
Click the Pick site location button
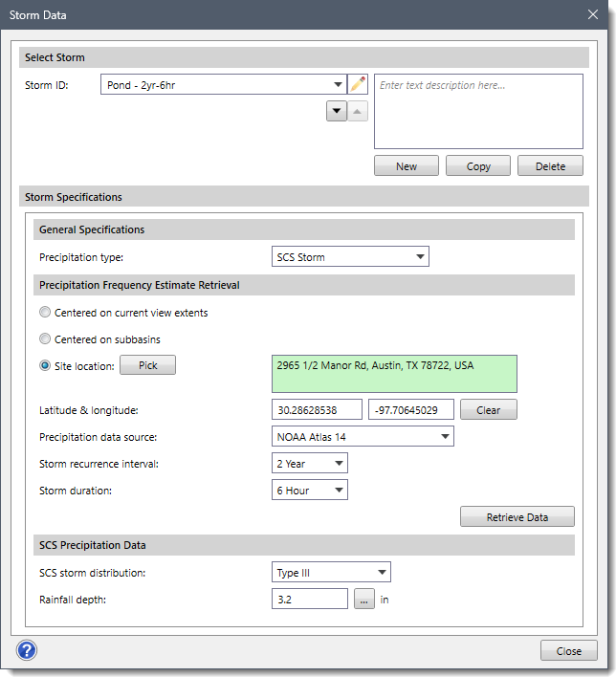click(147, 365)
